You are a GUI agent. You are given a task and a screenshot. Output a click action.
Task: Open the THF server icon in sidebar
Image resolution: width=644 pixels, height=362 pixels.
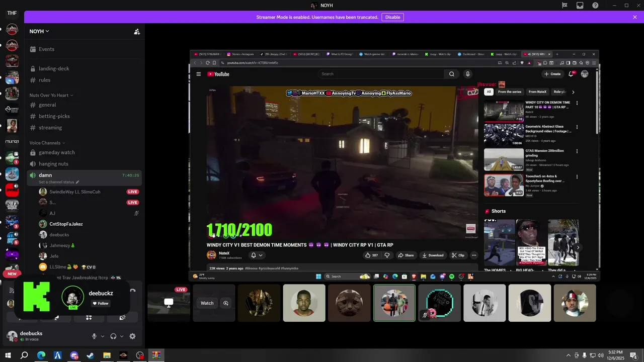coord(12,13)
